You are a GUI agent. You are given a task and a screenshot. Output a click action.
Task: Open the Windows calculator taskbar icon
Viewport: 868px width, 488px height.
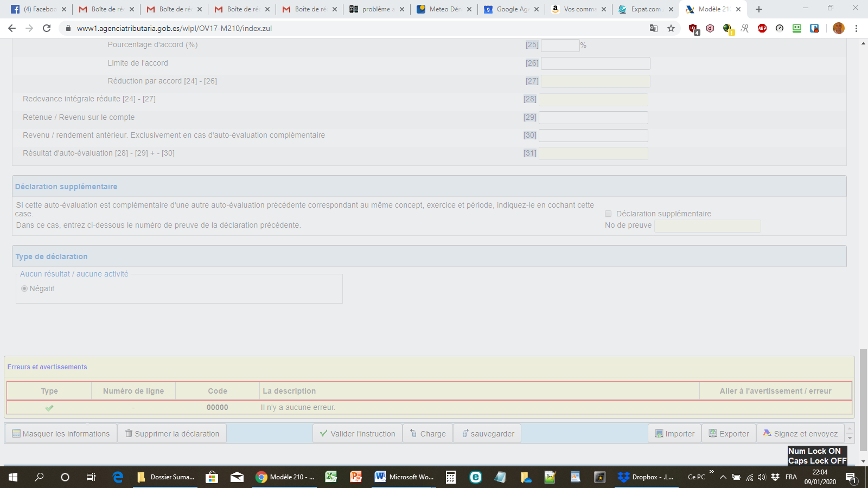451,477
